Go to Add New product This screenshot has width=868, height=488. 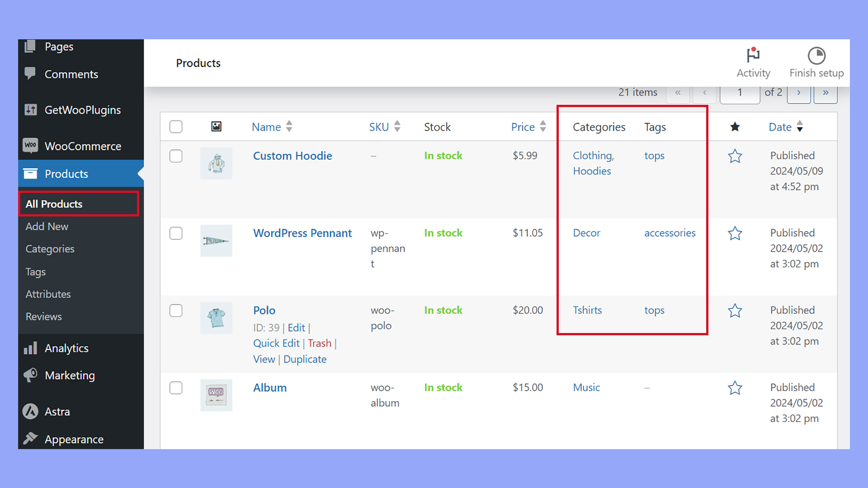pyautogui.click(x=47, y=226)
